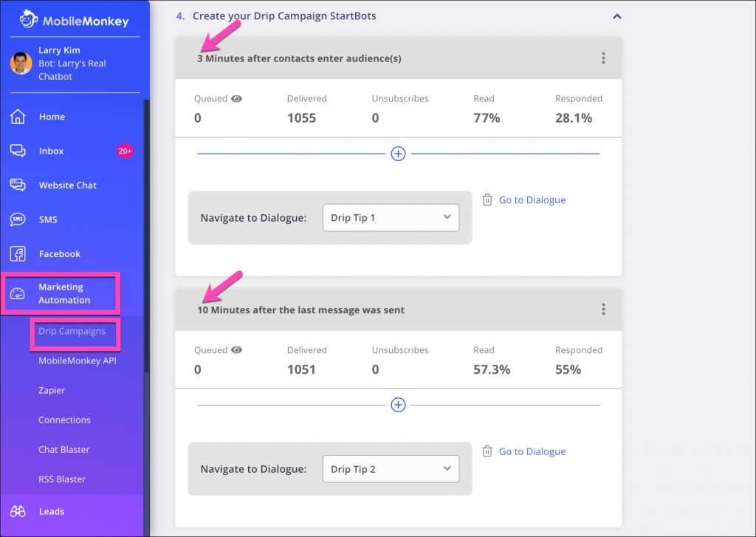The height and width of the screenshot is (537, 756).
Task: Click the Responded value 55%
Action: tap(568, 369)
